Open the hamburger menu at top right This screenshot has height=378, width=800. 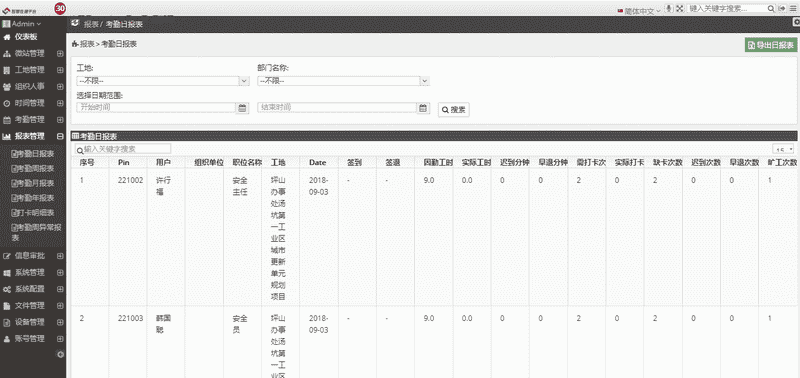[x=793, y=9]
